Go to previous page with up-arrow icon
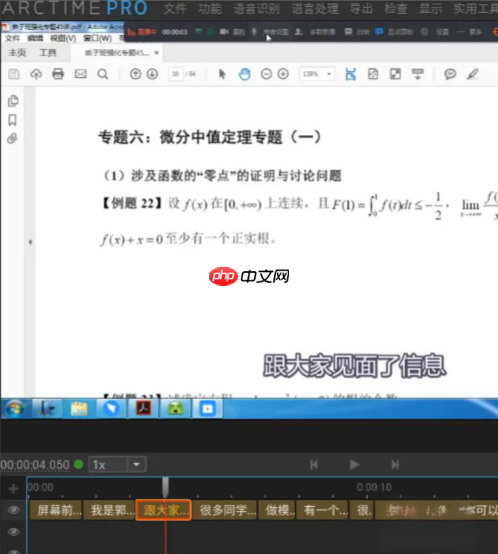Viewport: 498px width, 554px height. tap(135, 74)
